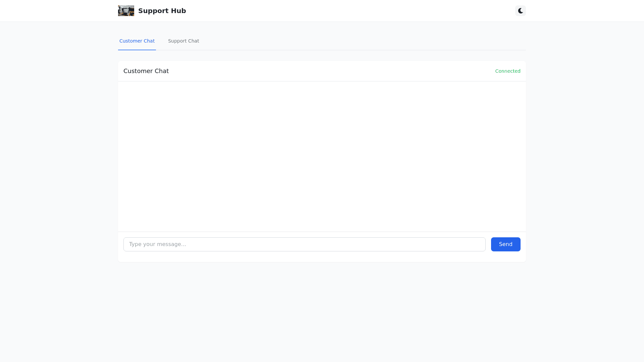Screen dimensions: 644x362
Task: Check the connection status indicator text
Action: click(507, 71)
